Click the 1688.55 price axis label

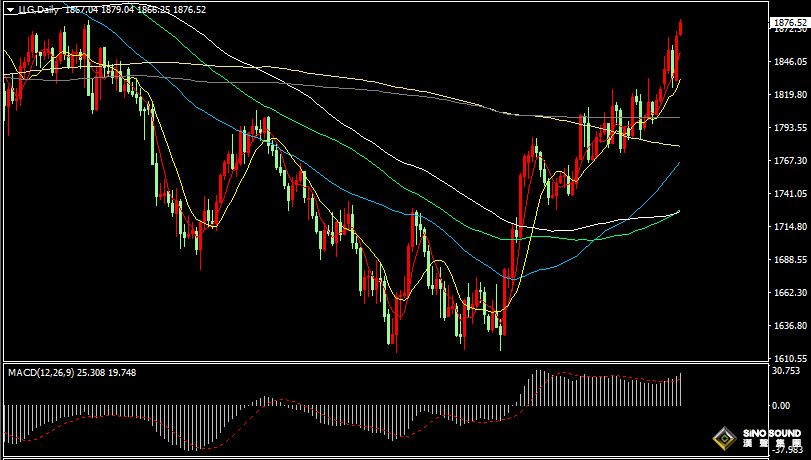coord(789,260)
